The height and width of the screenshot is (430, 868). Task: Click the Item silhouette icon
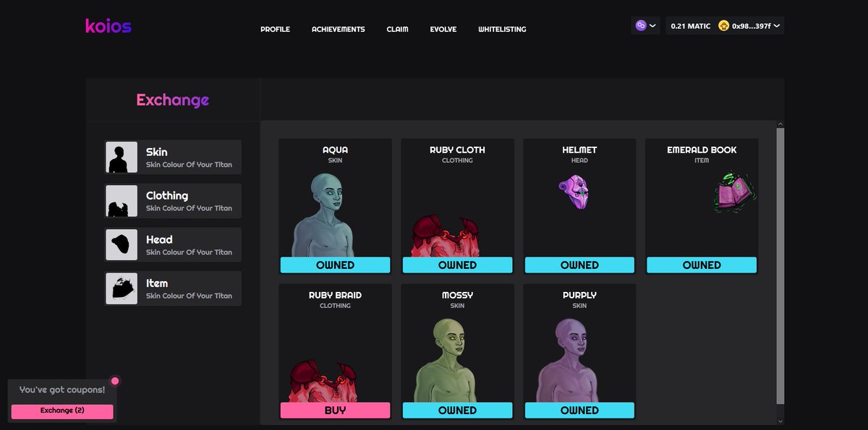(122, 288)
